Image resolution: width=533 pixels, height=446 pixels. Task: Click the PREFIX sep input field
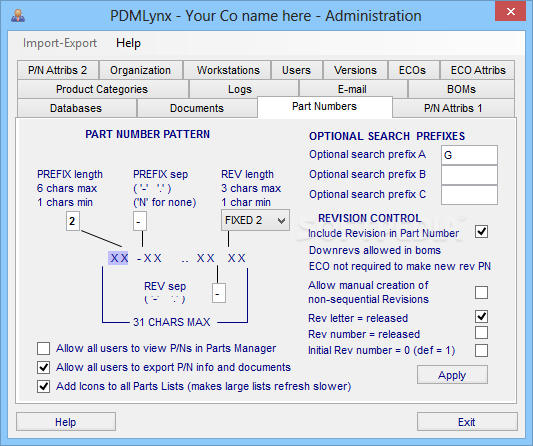pos(140,221)
